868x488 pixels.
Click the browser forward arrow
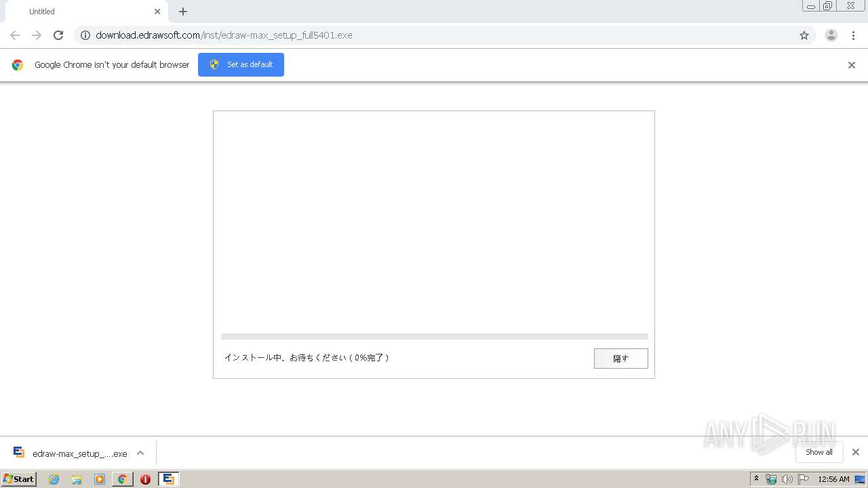pos(37,35)
